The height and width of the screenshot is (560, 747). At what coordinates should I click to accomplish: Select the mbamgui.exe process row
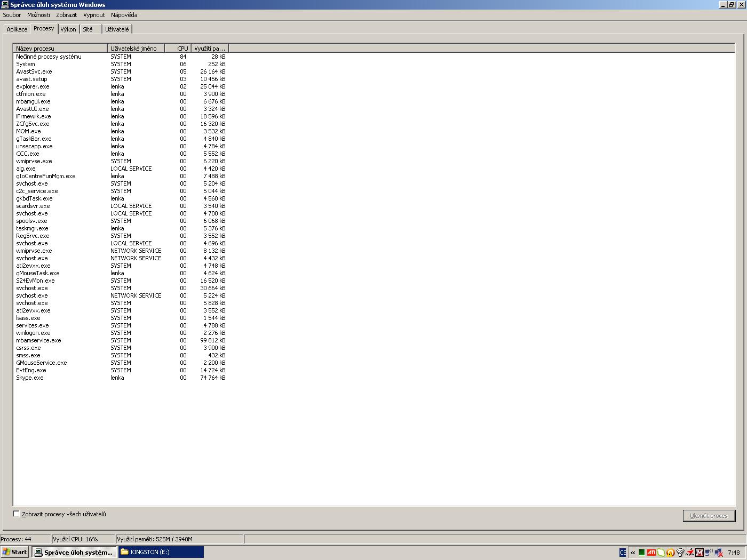coord(121,101)
